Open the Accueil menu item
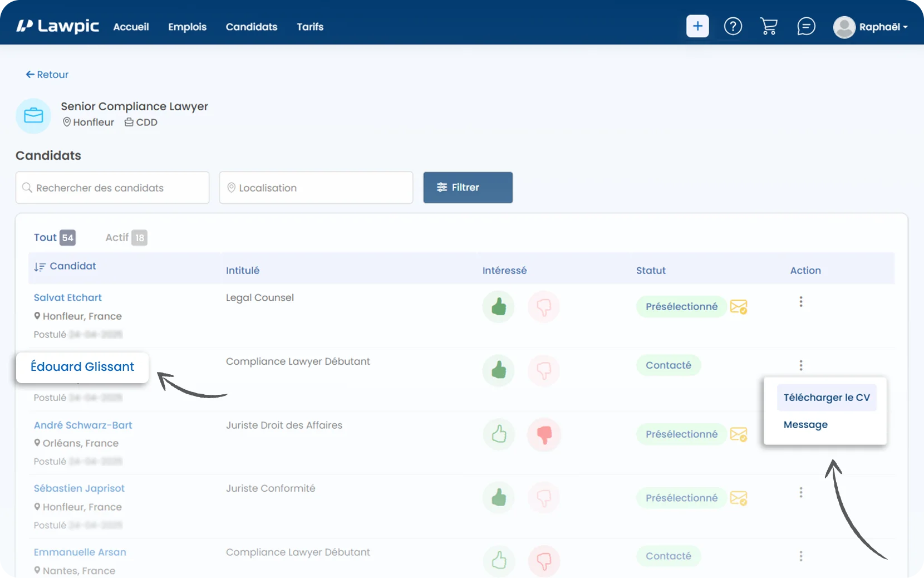This screenshot has height=578, width=924. click(131, 27)
